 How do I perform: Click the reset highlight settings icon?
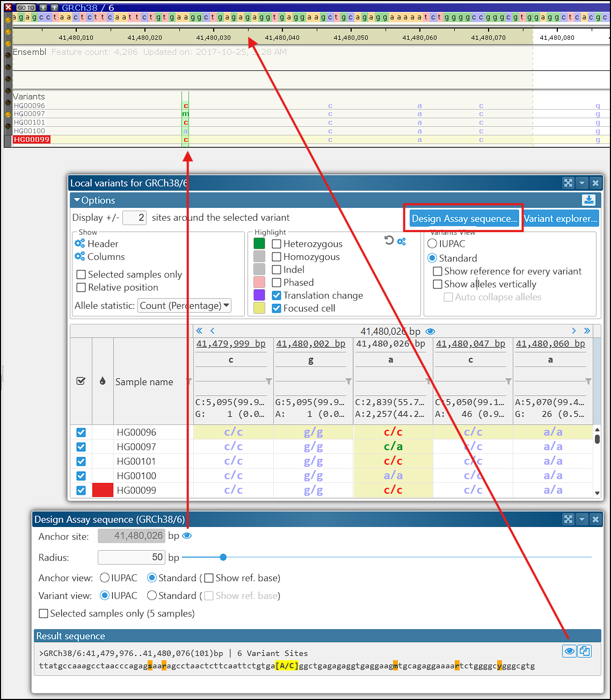(389, 240)
